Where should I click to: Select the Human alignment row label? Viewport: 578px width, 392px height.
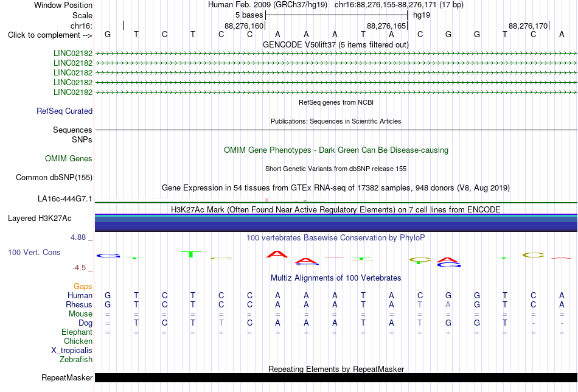[80, 295]
